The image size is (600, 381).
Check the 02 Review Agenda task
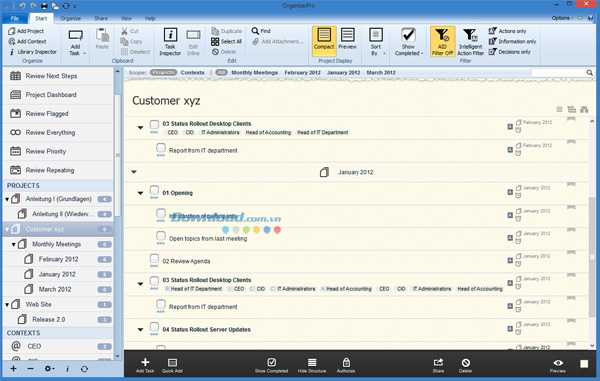154,259
